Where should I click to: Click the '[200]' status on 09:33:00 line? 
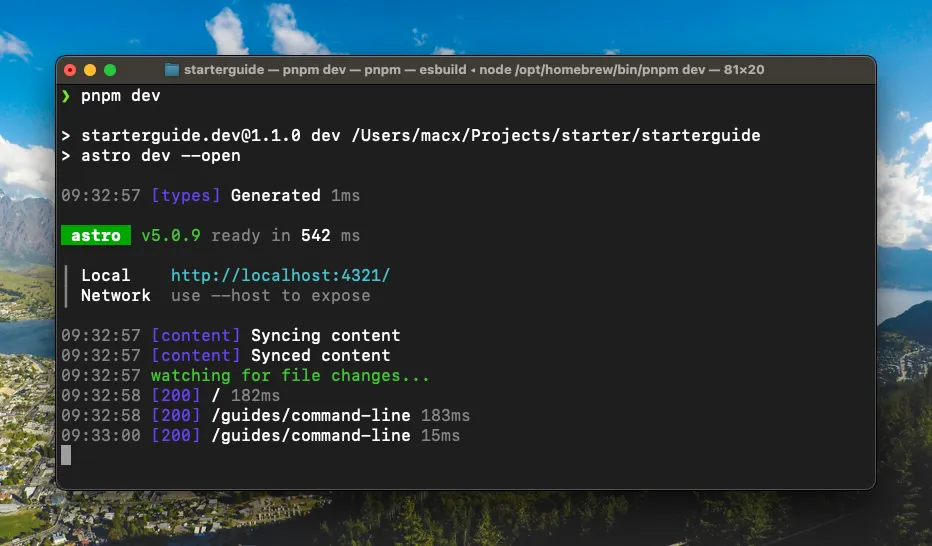coord(175,435)
